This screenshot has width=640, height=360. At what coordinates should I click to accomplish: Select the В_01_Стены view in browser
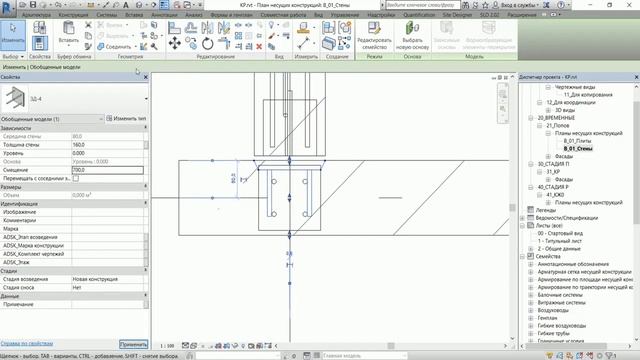click(578, 149)
